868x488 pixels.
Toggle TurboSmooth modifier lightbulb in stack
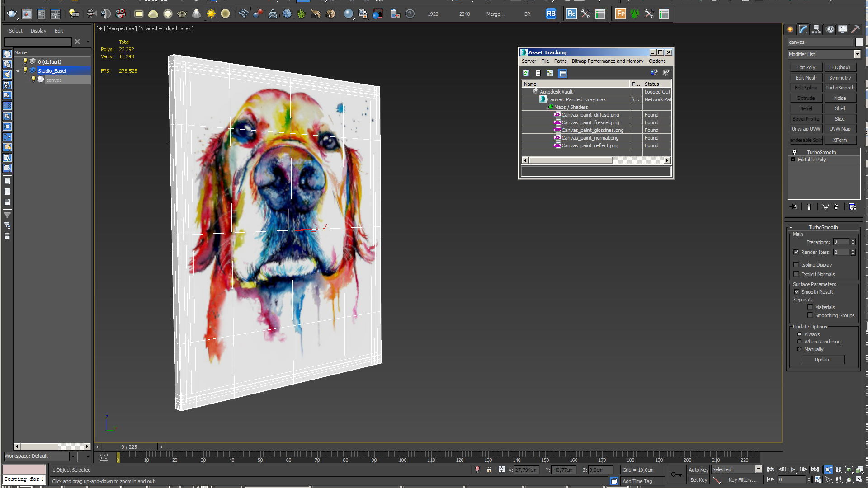tap(794, 152)
